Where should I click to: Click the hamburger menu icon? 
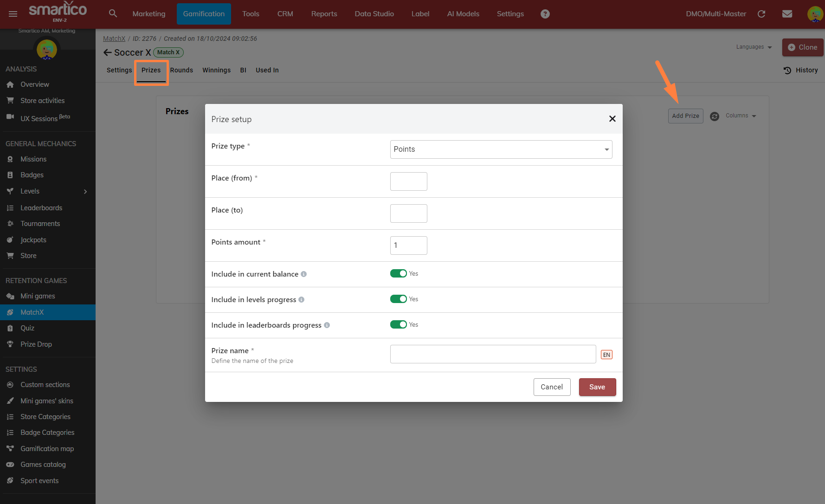point(13,14)
